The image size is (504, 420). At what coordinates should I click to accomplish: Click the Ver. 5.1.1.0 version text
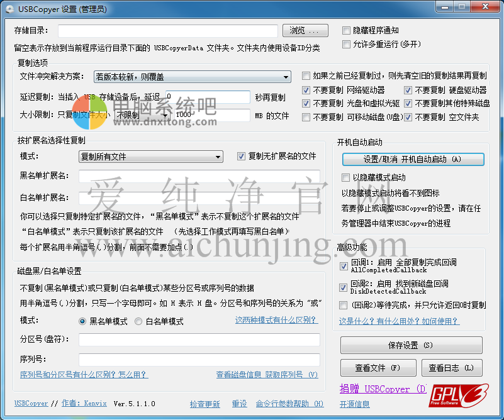coord(135,404)
